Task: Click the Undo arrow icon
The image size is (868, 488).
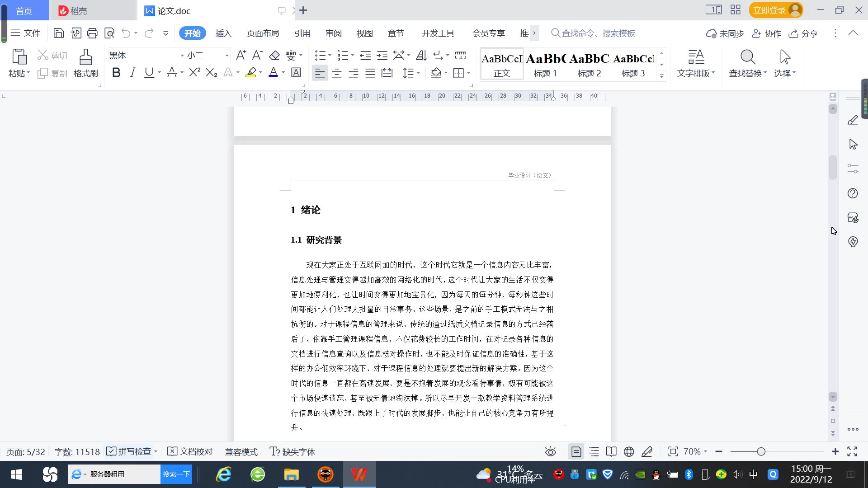Action: click(x=126, y=33)
